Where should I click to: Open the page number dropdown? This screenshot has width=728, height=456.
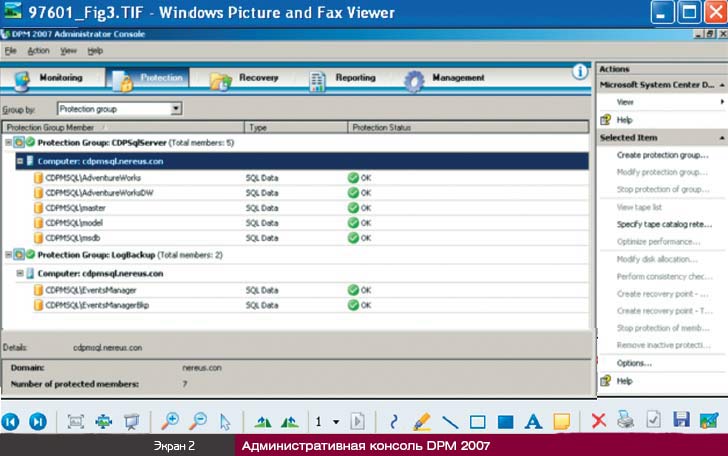tap(336, 422)
